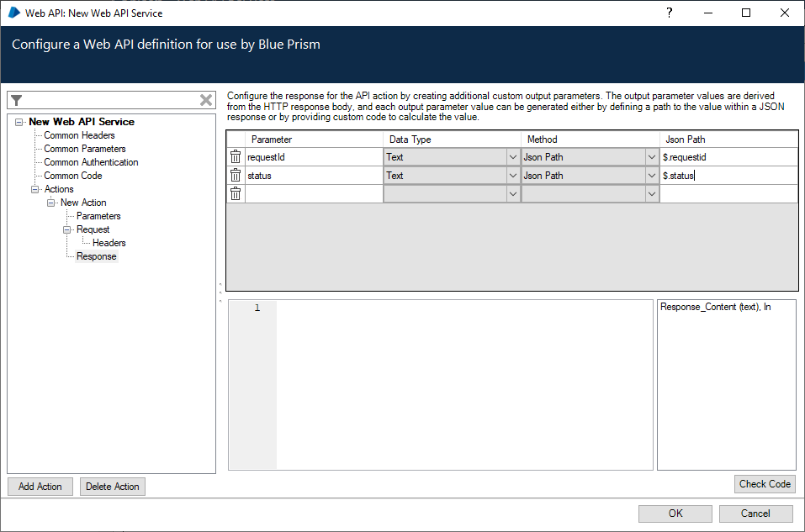
Task: Click the empty row's Parameter cell
Action: click(x=314, y=194)
